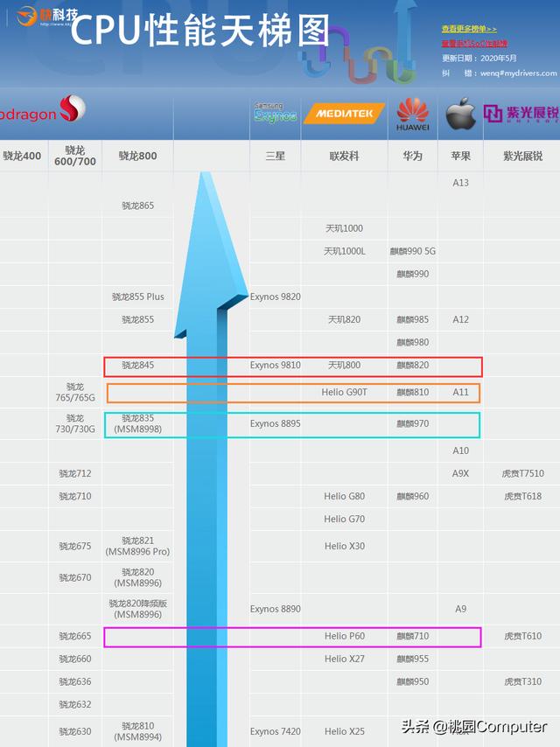Image resolution: width=560 pixels, height=747 pixels.
Task: Select the 紫光展锐 column header
Action: [x=523, y=156]
